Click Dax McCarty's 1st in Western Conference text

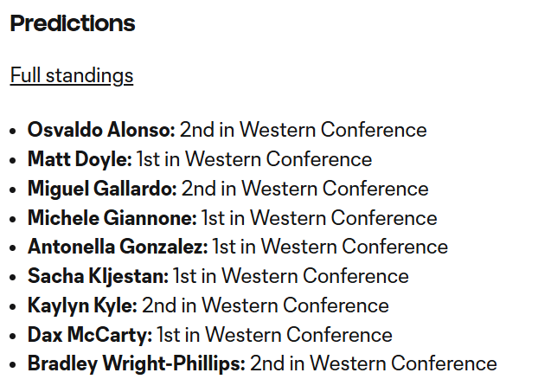pyautogui.click(x=275, y=335)
